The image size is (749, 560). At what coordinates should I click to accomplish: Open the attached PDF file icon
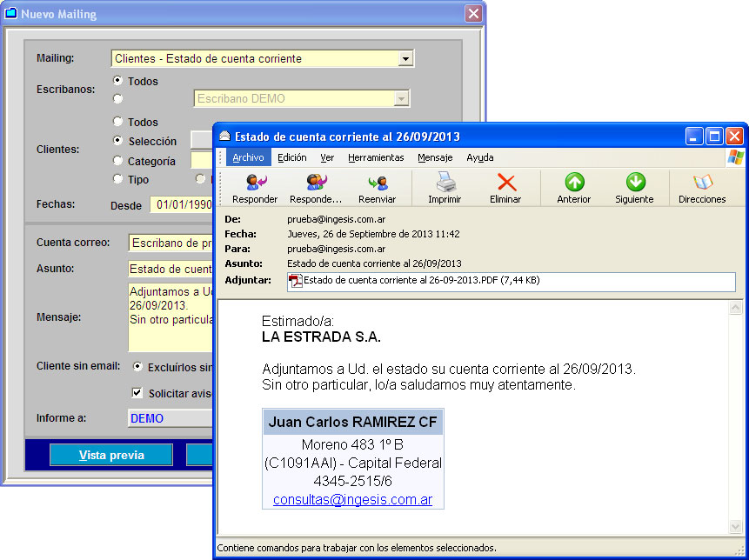pos(296,281)
